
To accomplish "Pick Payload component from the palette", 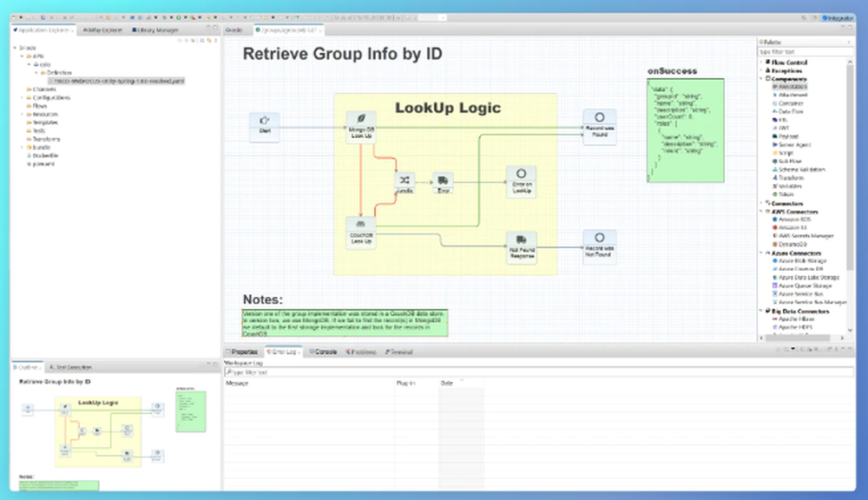I will (x=785, y=137).
